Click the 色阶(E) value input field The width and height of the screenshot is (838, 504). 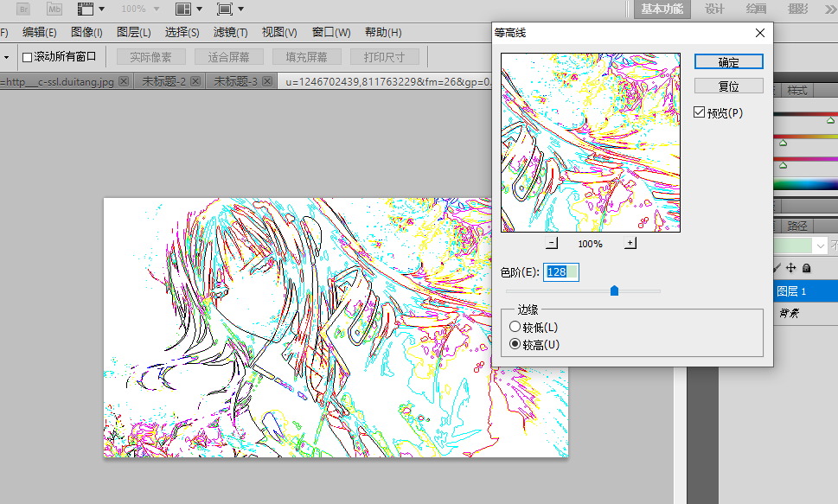[560, 272]
